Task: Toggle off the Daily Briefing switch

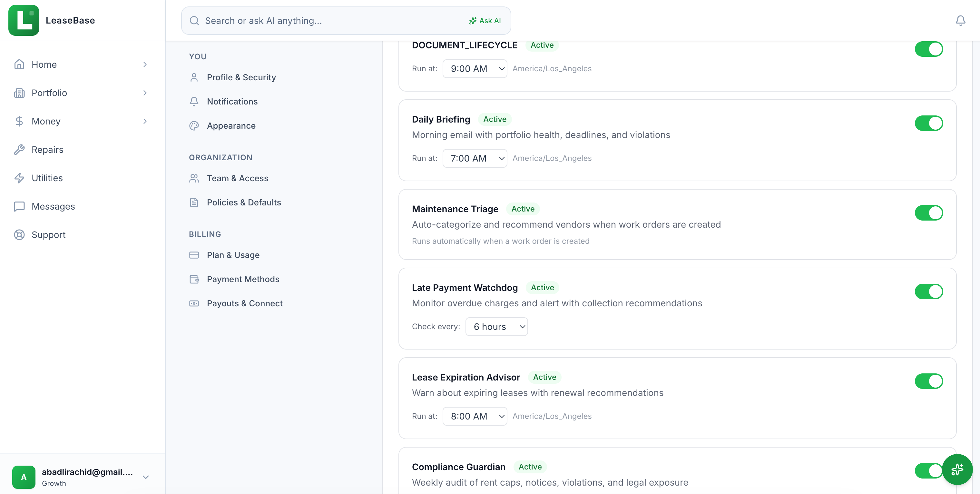Action: [929, 123]
